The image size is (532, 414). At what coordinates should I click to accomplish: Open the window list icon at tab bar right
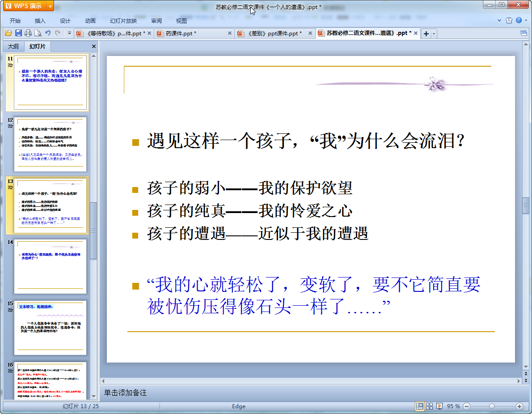coord(524,33)
